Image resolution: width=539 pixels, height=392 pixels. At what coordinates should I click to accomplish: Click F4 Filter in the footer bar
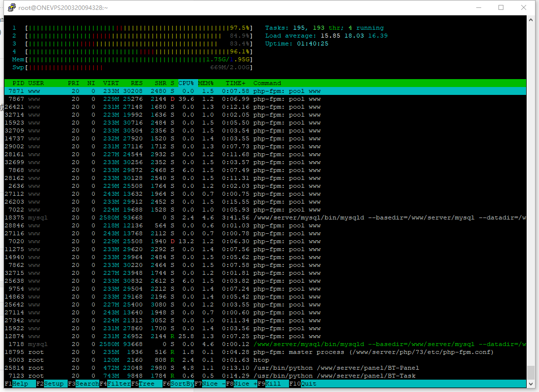115,384
